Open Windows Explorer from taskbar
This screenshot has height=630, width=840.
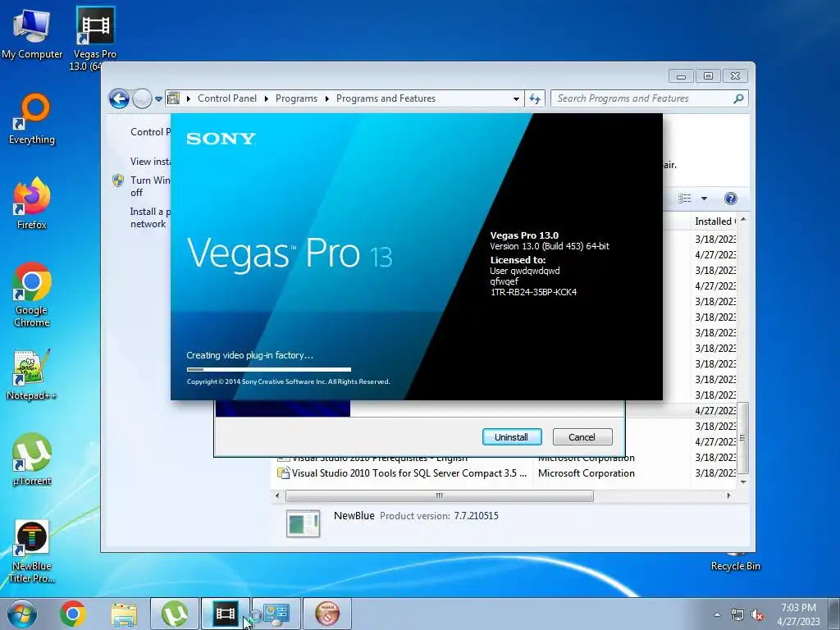click(x=124, y=614)
